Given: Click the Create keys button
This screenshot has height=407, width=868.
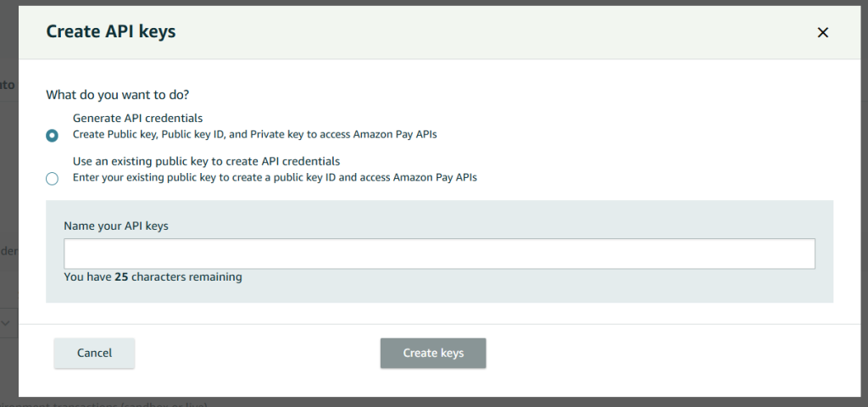Looking at the screenshot, I should click(x=433, y=353).
